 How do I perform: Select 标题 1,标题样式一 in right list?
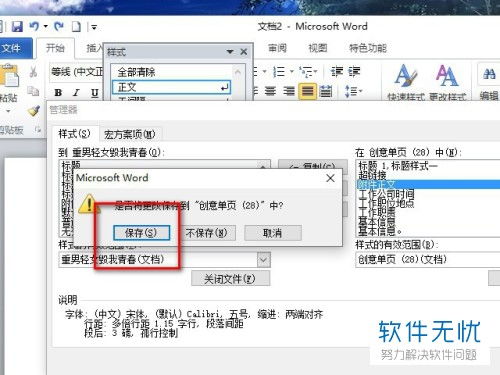398,166
